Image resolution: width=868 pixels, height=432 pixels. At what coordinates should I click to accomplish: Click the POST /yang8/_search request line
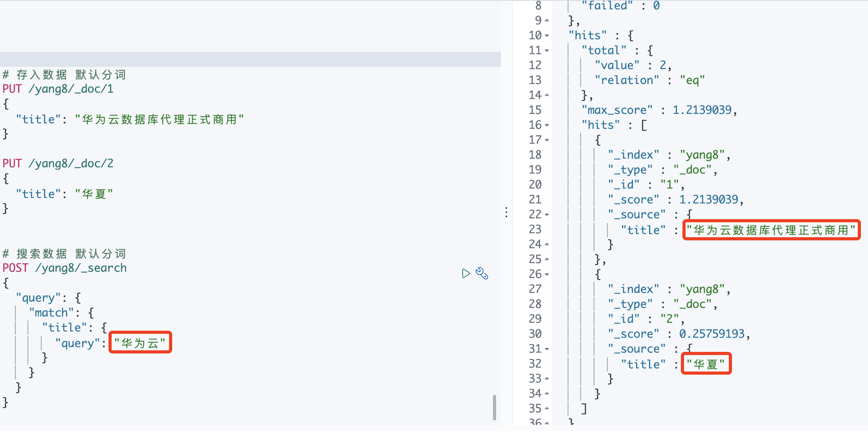(x=65, y=268)
